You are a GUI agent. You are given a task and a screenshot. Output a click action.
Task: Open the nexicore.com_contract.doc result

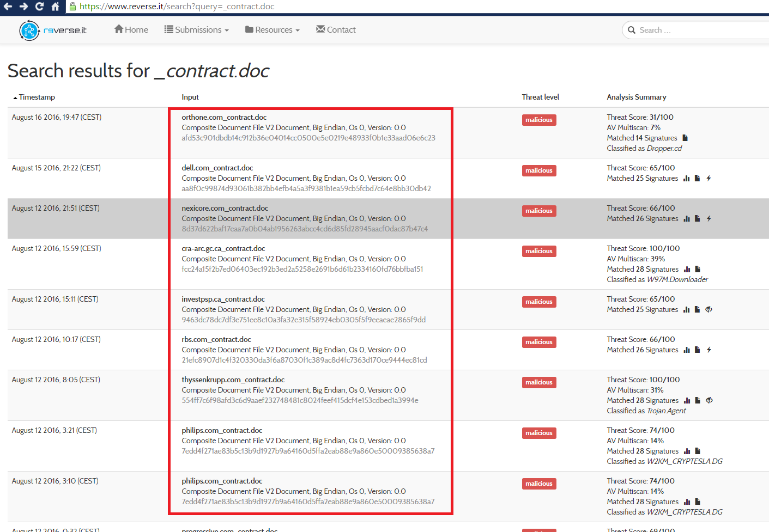[x=225, y=208]
